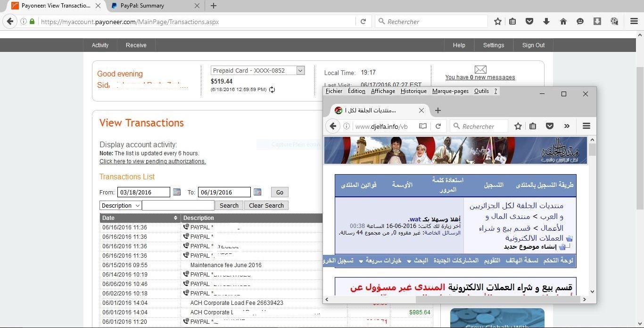Viewport: 644px width, 328px height.
Task: Expand the Prepaid Card XXXX-0852 dropdown
Action: [x=300, y=70]
